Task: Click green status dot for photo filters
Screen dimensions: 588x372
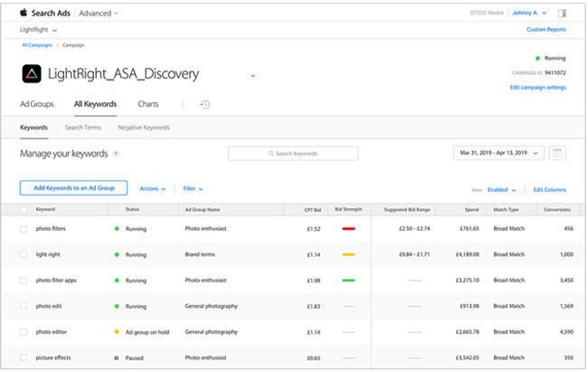Action: point(117,229)
